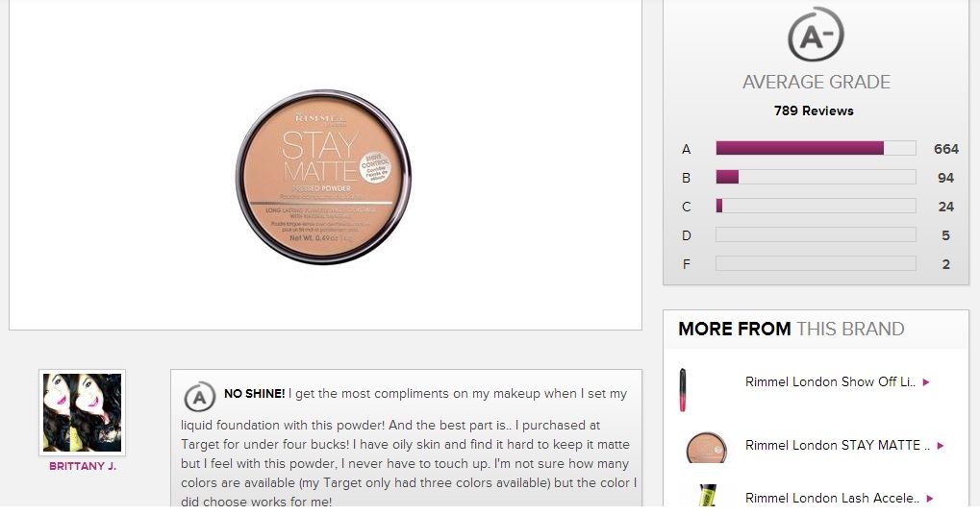Select the D grade rating bar
Viewport: 980px width, 515px height.
[x=816, y=234]
